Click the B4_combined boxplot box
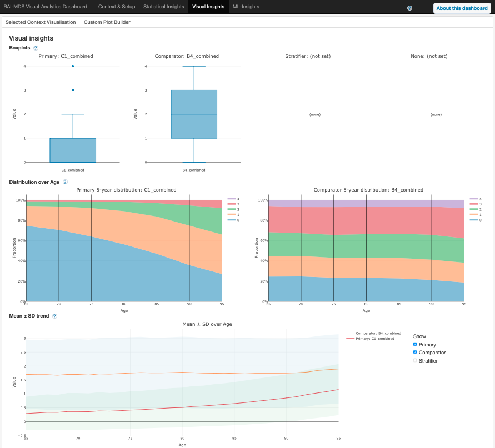This screenshot has width=495, height=448. point(194,114)
